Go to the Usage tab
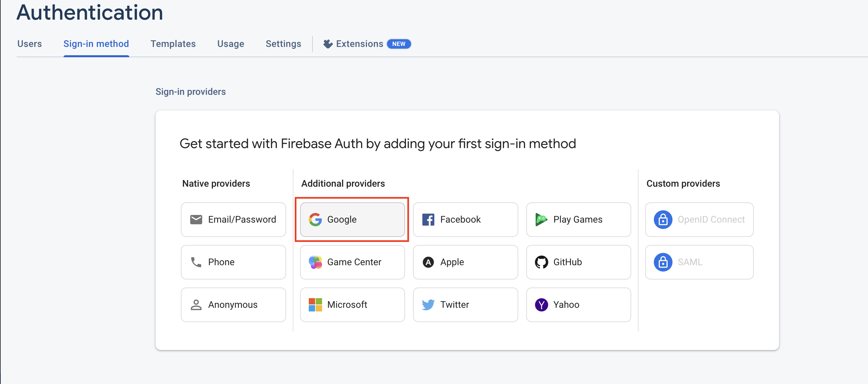The height and width of the screenshot is (384, 868). (230, 44)
